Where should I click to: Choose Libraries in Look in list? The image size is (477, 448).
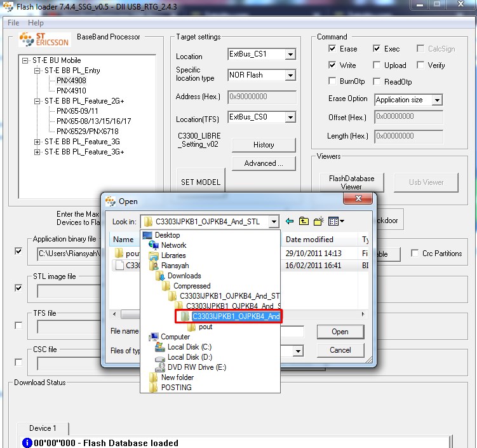click(173, 255)
